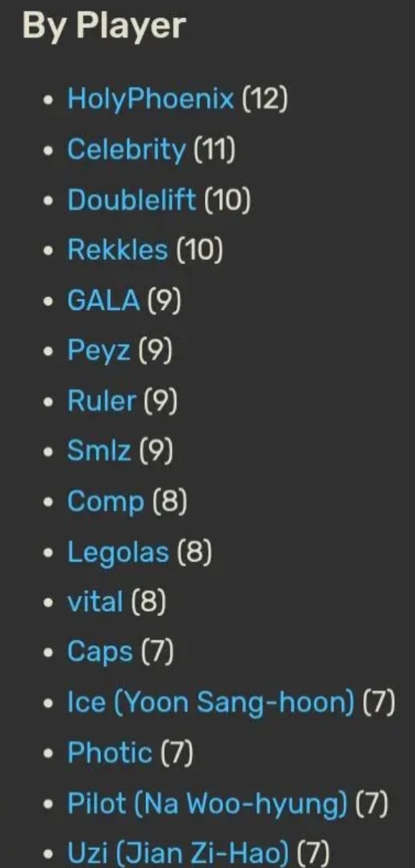Screen dimensions: 415x868
Task: Click the By Player heading
Action: tap(104, 26)
